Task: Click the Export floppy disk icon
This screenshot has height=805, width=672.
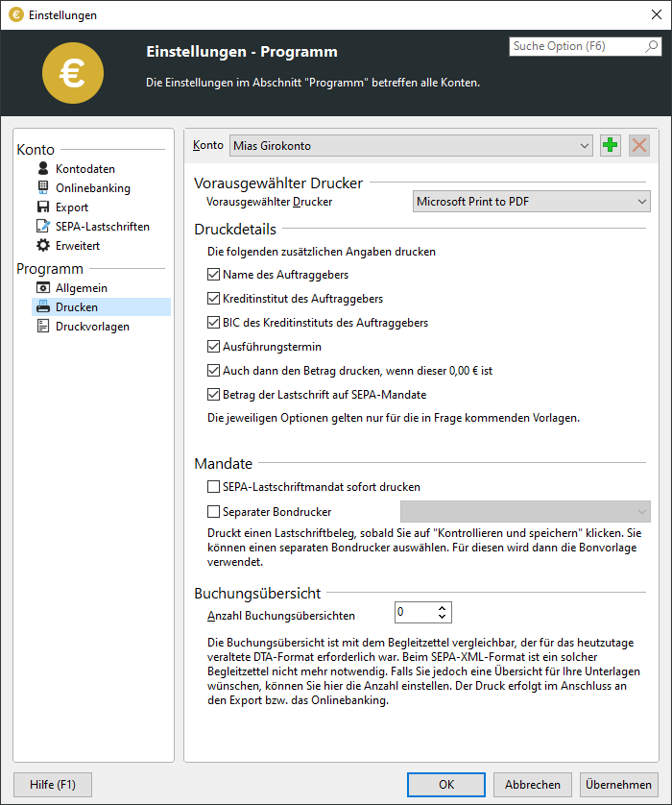Action: 43,207
